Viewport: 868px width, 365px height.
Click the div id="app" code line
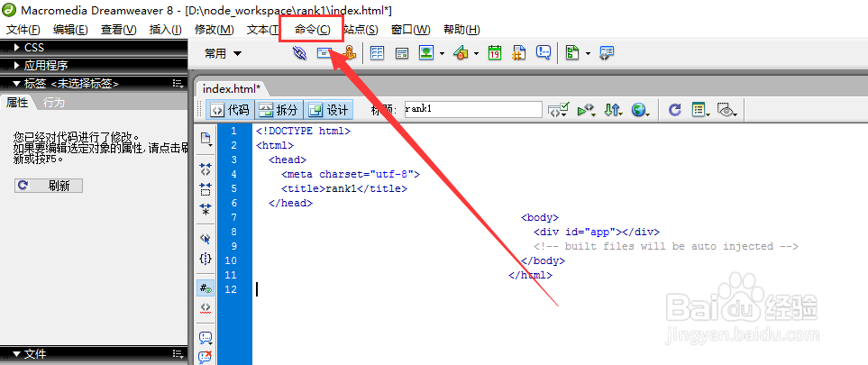(x=597, y=232)
